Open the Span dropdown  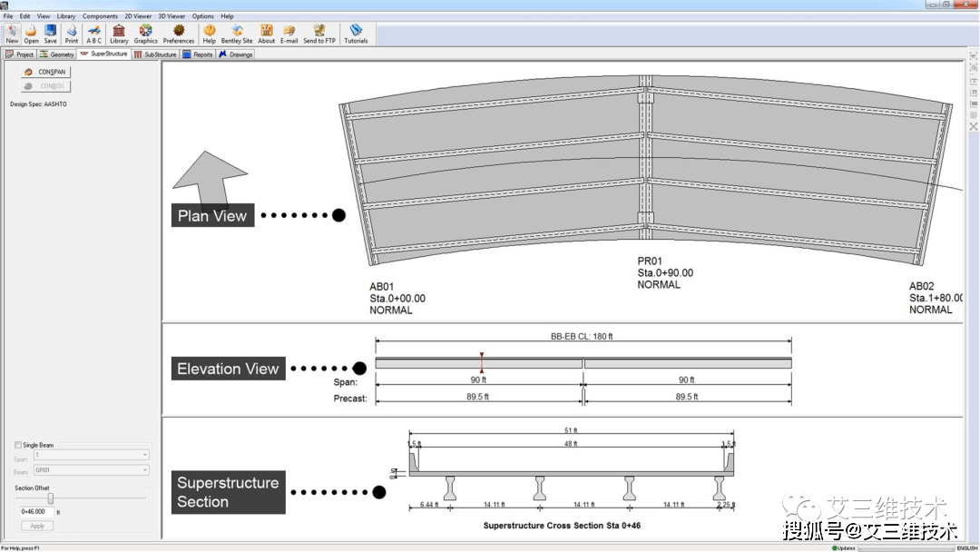92,455
